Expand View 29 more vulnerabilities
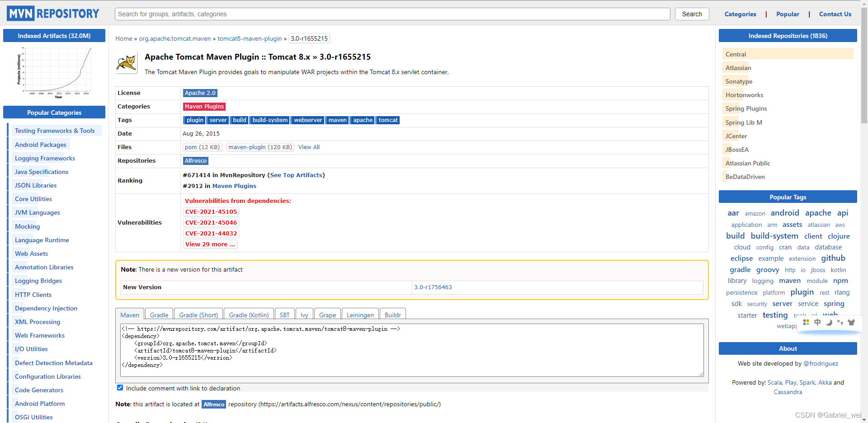The image size is (868, 423). pos(210,244)
